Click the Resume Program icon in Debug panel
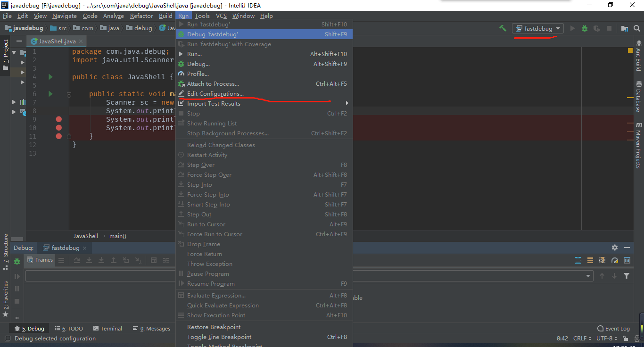The width and height of the screenshot is (644, 347). (17, 276)
